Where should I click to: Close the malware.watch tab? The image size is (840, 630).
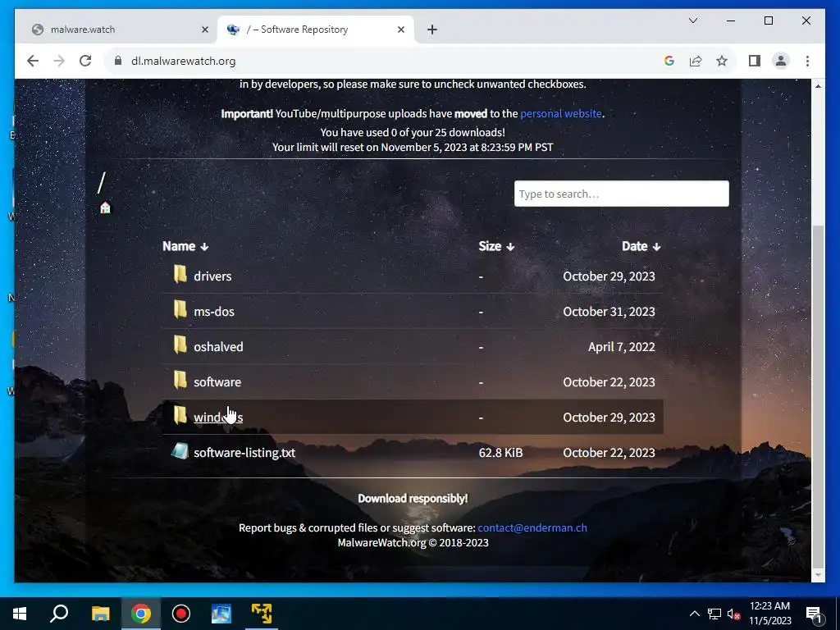[x=204, y=30]
